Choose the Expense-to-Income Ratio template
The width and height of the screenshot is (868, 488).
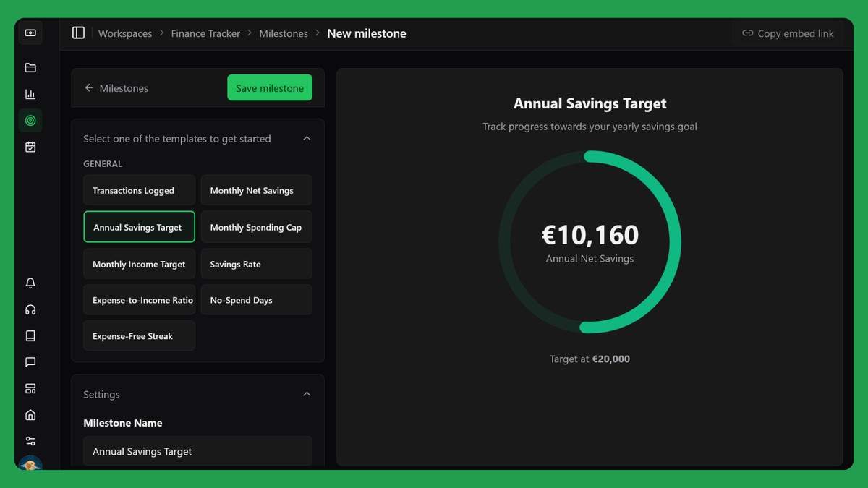click(x=139, y=300)
